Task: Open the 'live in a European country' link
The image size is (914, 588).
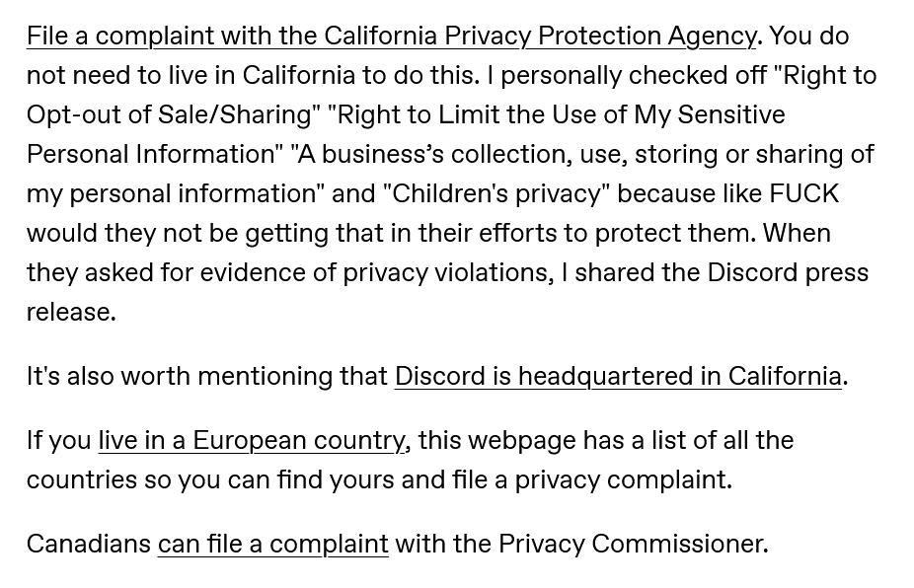Action: coord(251,440)
